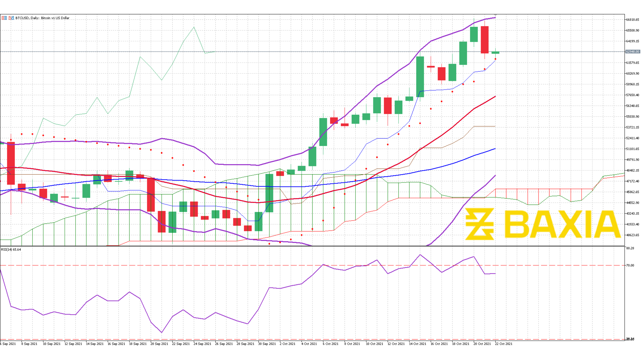The width and height of the screenshot is (644, 363).
Task: Click the 65508.90 price axis label
Action: (632, 30)
